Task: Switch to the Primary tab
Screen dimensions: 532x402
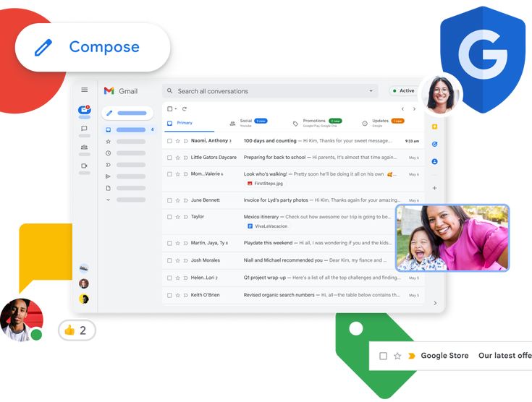Action: point(189,123)
